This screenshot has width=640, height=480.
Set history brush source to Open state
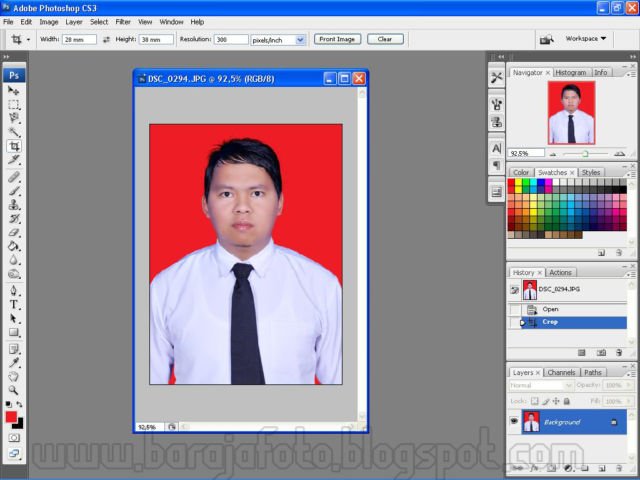(515, 309)
